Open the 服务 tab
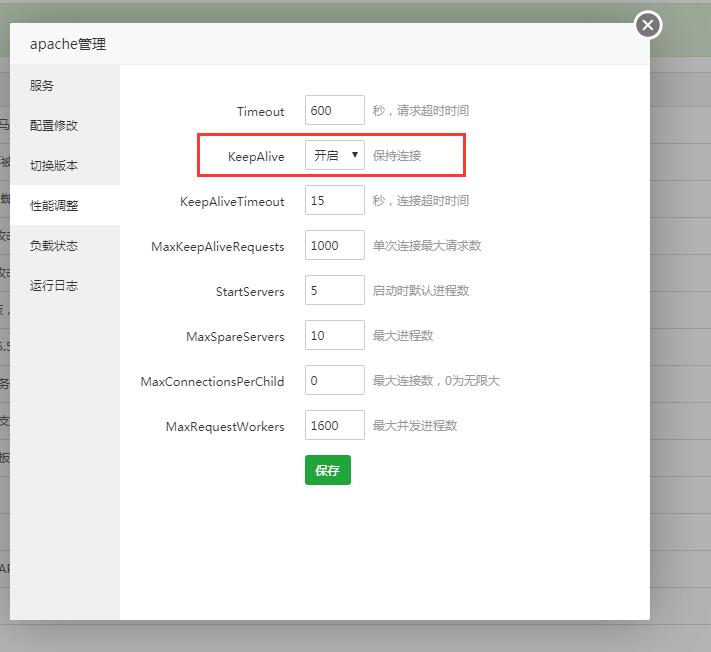Image resolution: width=711 pixels, height=652 pixels. tap(65, 85)
